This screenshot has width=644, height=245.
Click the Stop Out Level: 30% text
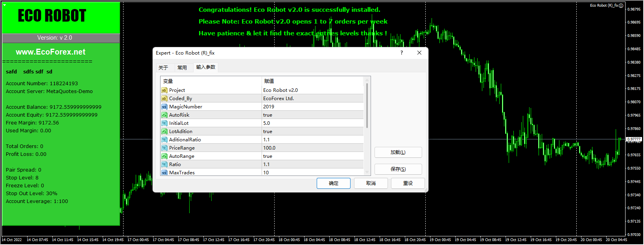(31, 194)
